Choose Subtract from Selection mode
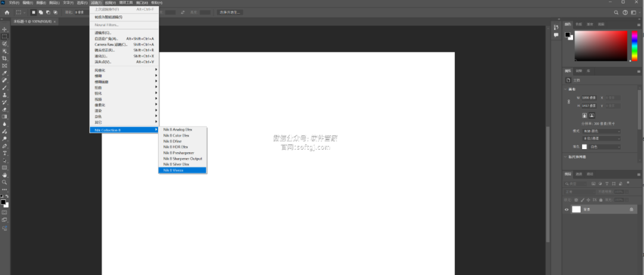The image size is (644, 275). (48, 13)
